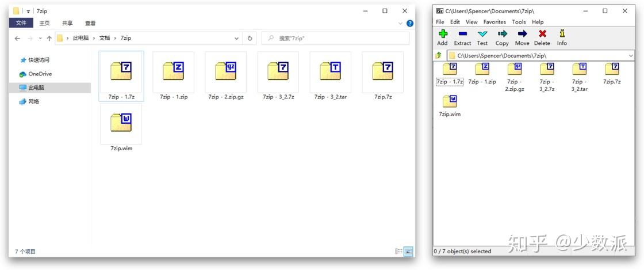Open the 查看 tab in Explorer ribbon
Viewport: 644px width, 270px height.
tap(90, 24)
